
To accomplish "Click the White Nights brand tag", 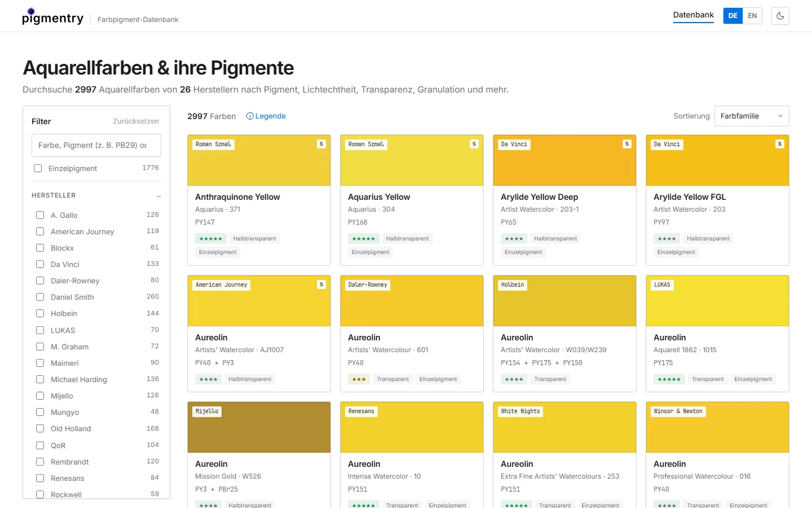I will (x=520, y=411).
